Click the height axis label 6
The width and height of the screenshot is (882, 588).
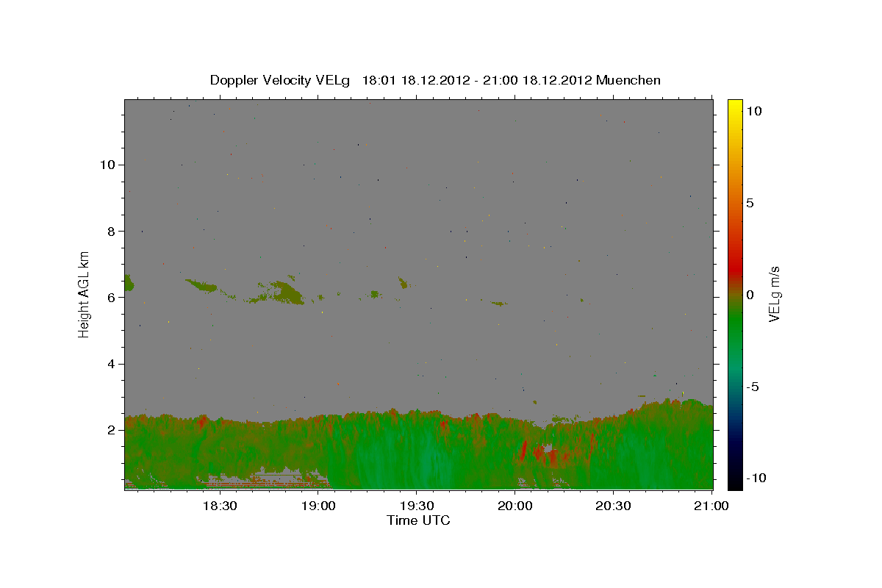[x=111, y=298]
